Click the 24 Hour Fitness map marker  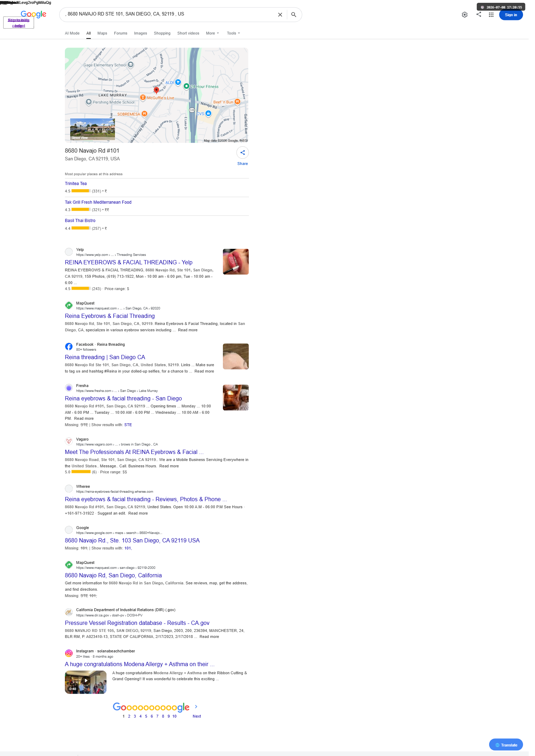(x=187, y=86)
